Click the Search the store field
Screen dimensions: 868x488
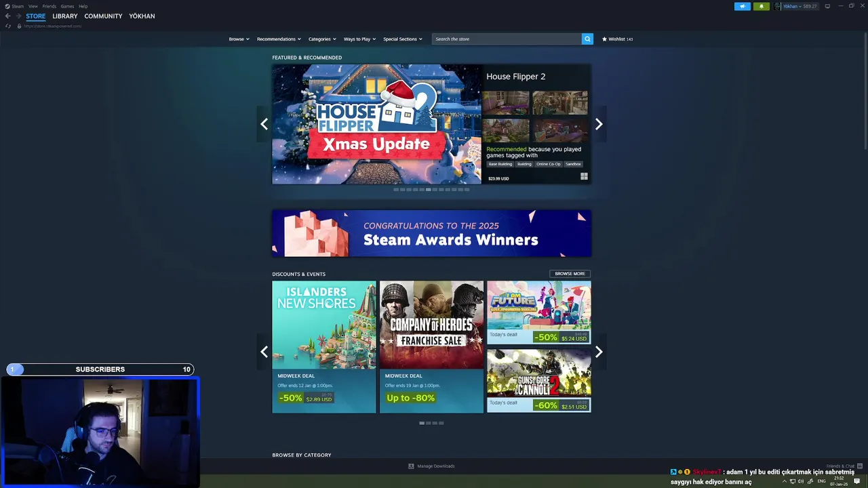[x=507, y=39]
